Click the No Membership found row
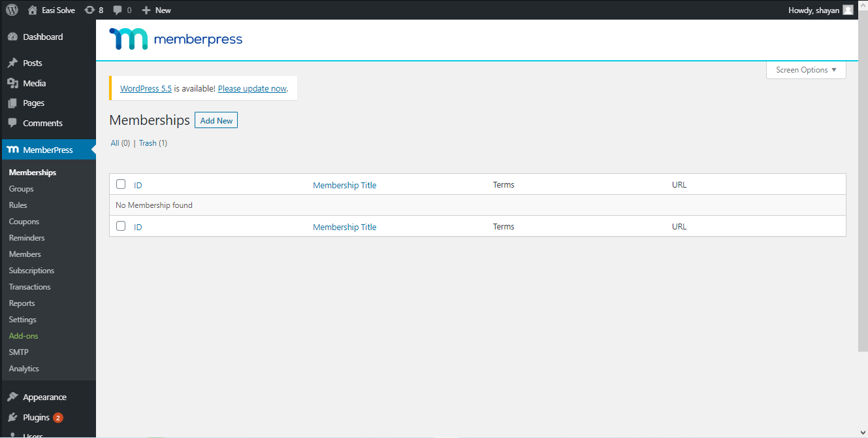Viewport: 868px width, 438px height. pyautogui.click(x=477, y=205)
